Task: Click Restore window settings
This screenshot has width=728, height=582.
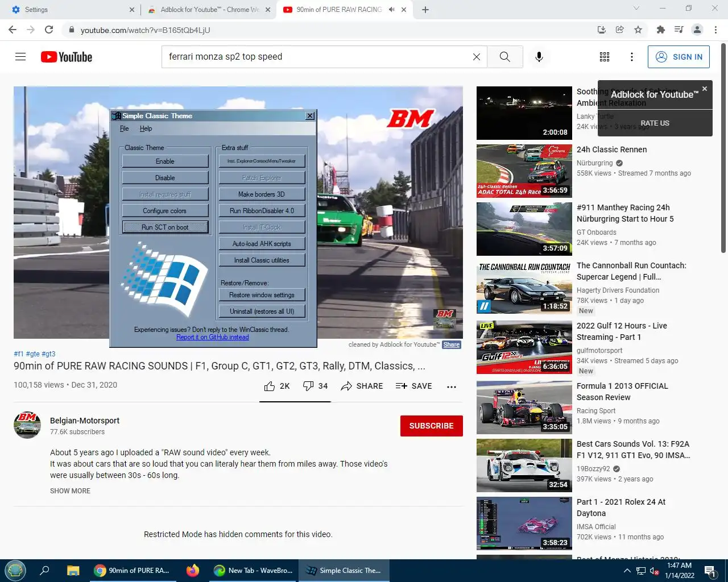Action: point(262,295)
